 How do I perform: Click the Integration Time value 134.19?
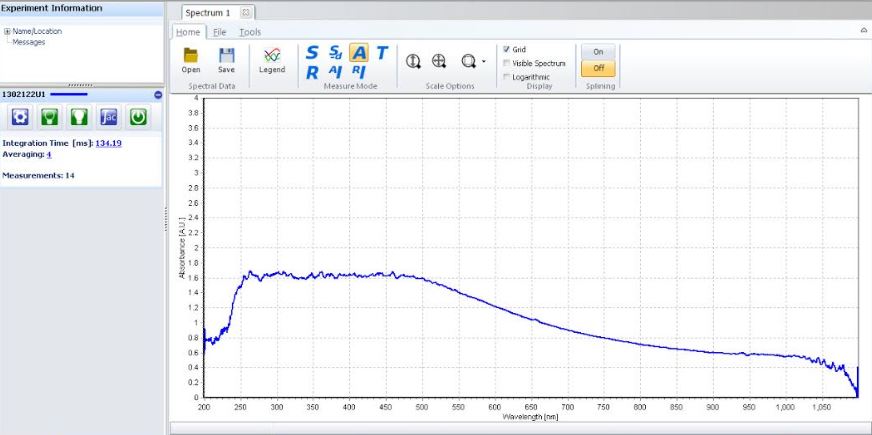coord(108,143)
